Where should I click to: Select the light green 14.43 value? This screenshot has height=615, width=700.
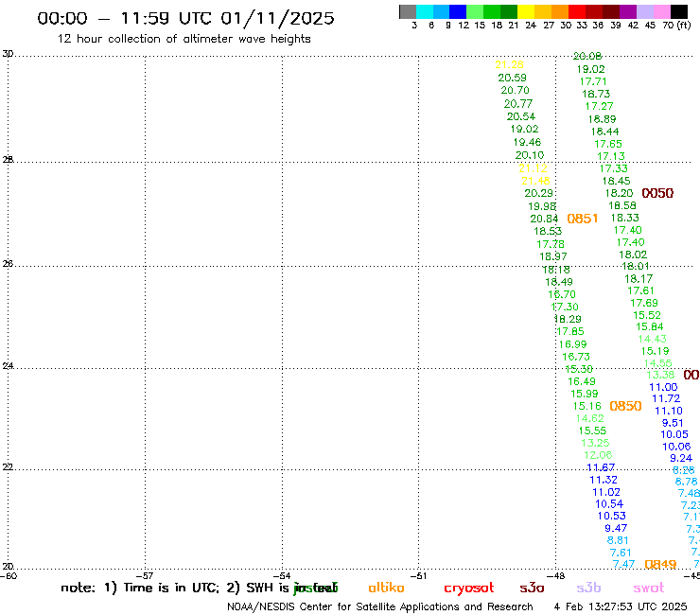coord(653,339)
